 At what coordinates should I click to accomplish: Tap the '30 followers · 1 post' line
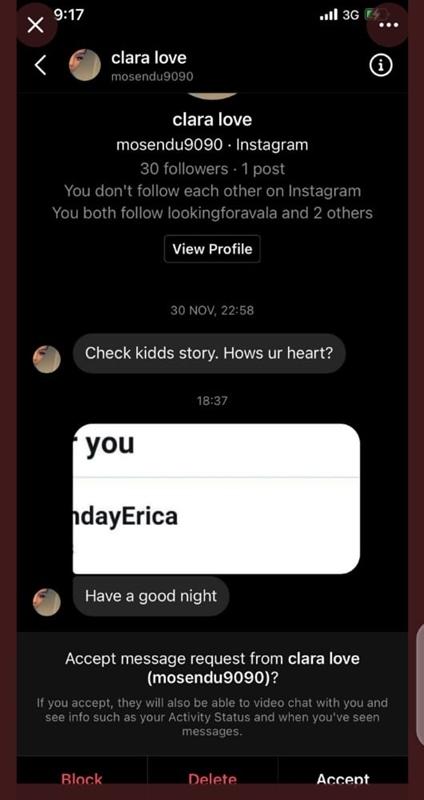click(x=212, y=169)
